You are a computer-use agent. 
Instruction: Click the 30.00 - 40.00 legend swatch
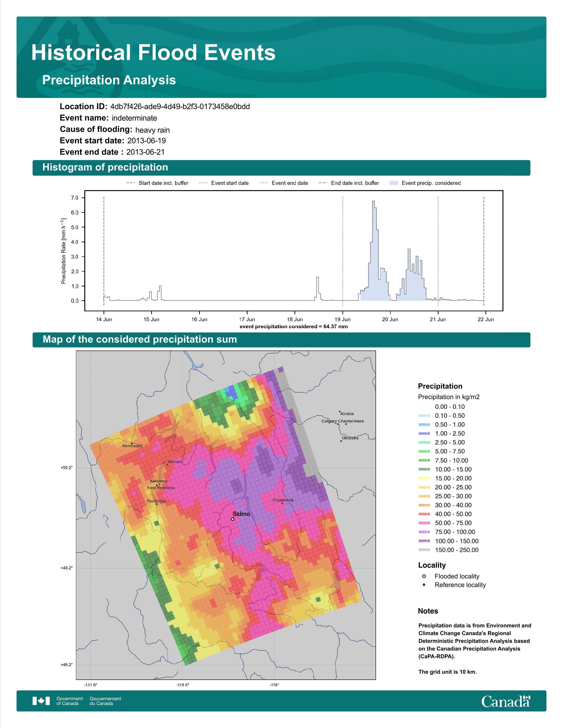click(424, 505)
